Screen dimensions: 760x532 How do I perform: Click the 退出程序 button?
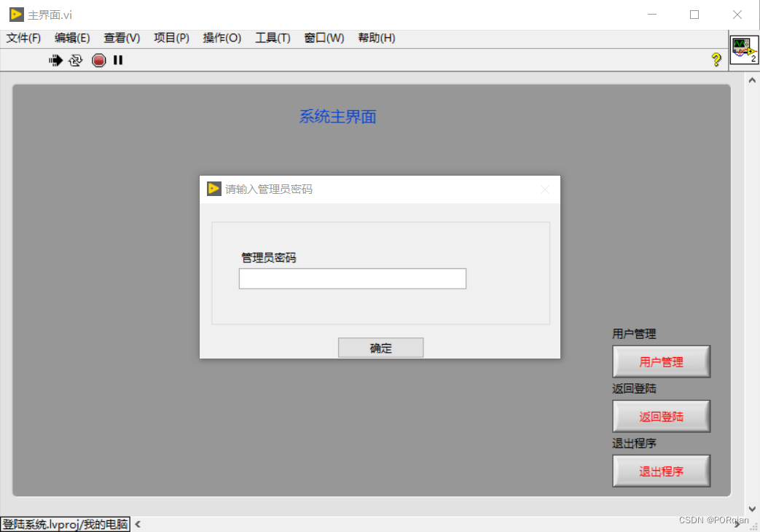pyautogui.click(x=660, y=471)
